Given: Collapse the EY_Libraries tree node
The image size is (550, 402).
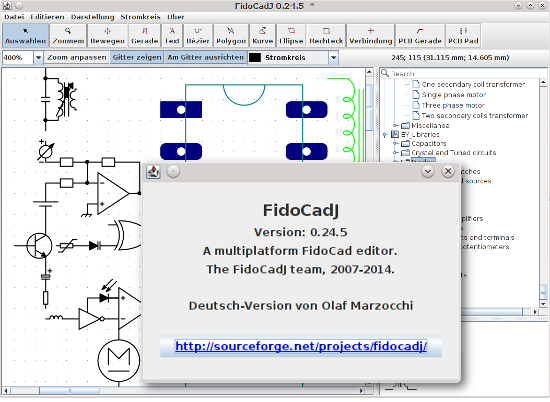Looking at the screenshot, I should tap(385, 135).
